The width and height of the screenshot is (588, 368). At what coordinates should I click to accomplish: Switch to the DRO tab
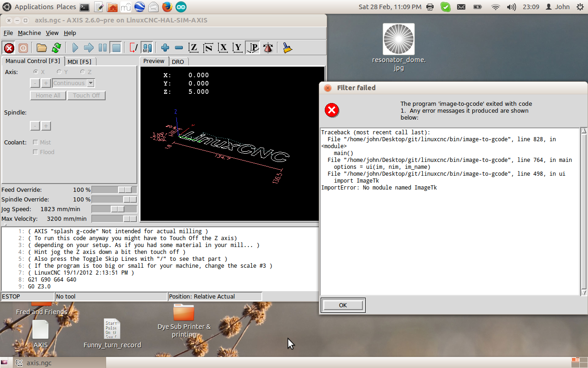[x=178, y=62]
